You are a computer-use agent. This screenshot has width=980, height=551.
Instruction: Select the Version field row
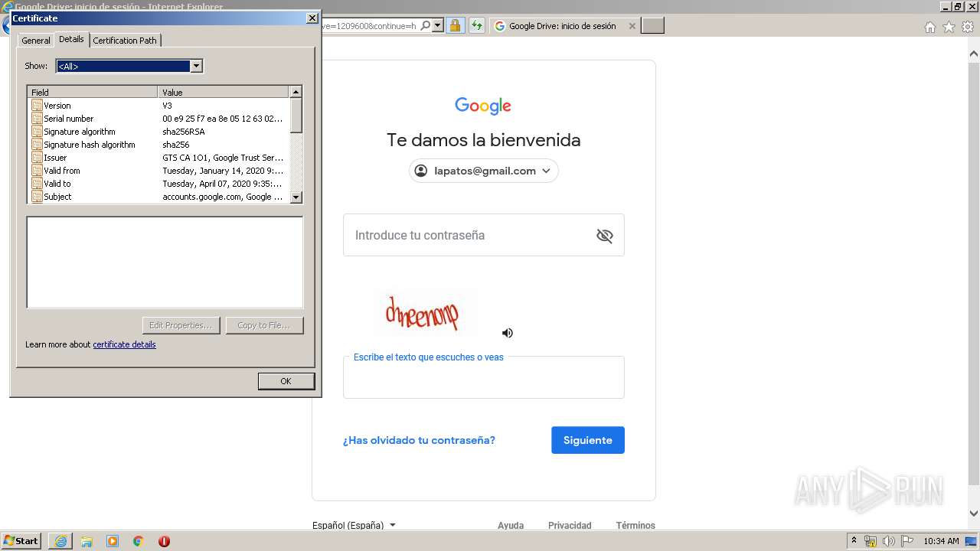click(x=158, y=106)
